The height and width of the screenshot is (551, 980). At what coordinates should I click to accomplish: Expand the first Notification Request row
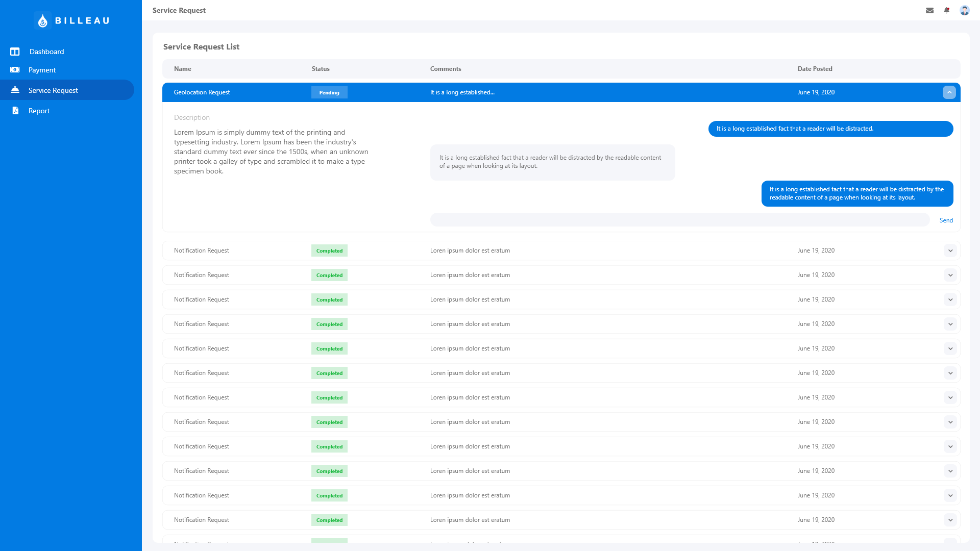point(950,251)
